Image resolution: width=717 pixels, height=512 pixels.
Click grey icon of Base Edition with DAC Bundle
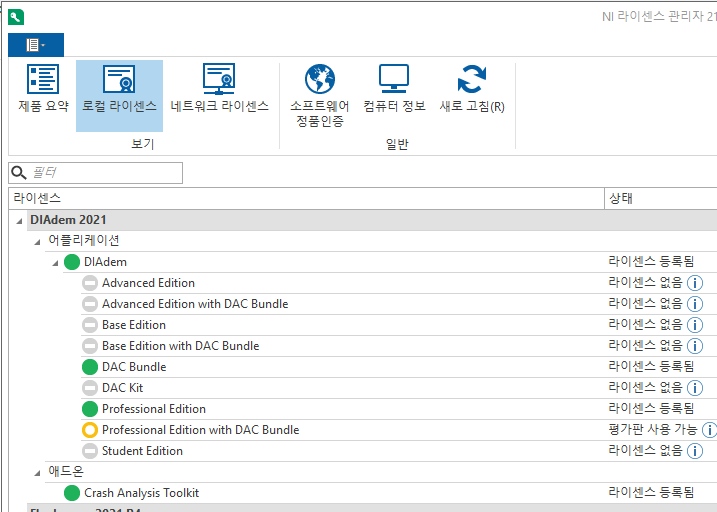coord(90,346)
